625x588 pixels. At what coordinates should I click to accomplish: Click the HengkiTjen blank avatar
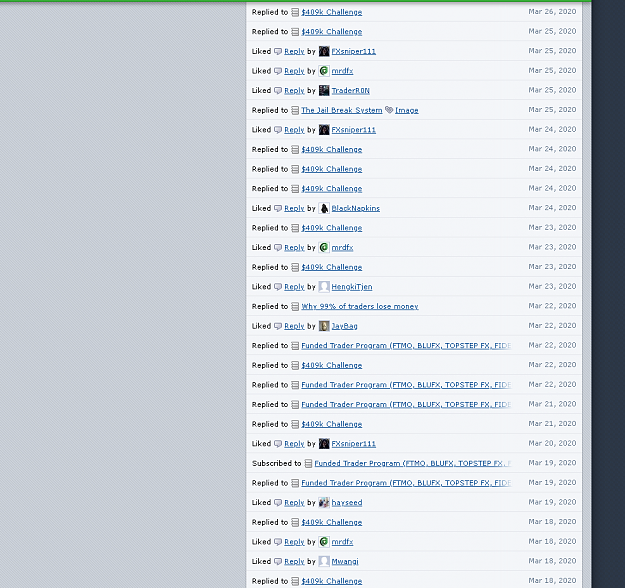click(x=324, y=287)
